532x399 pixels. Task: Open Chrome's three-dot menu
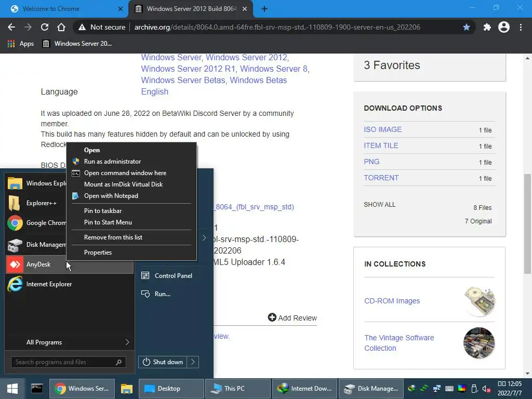point(521,27)
